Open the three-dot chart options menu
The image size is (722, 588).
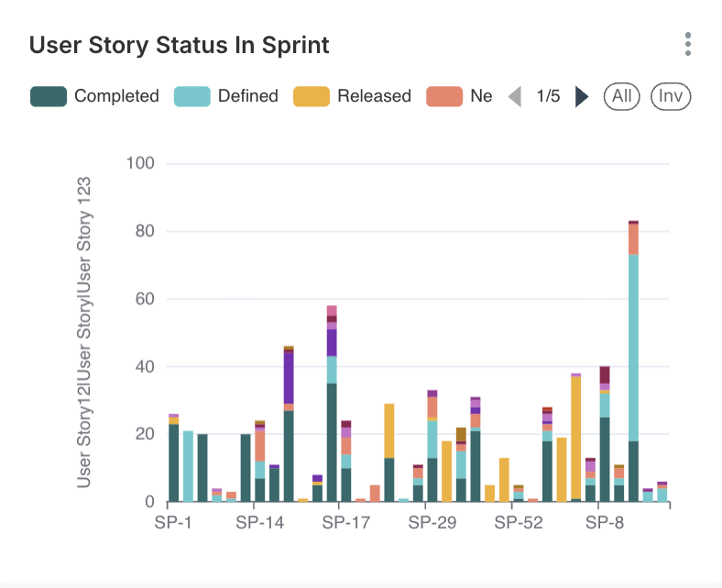click(x=687, y=44)
